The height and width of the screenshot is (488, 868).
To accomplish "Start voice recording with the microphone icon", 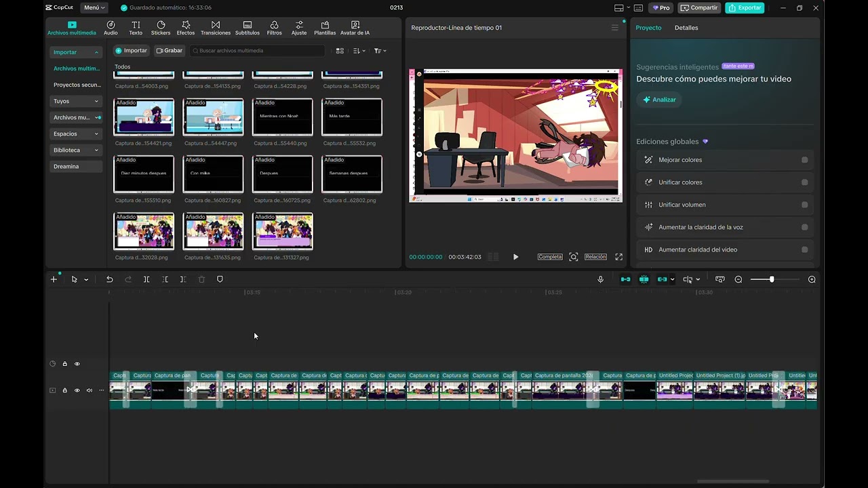I will (600, 279).
